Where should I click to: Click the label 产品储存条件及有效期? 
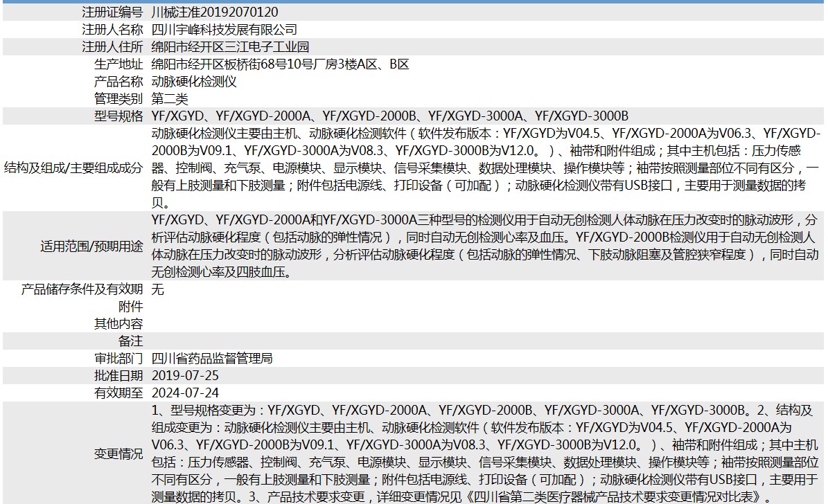click(x=82, y=289)
